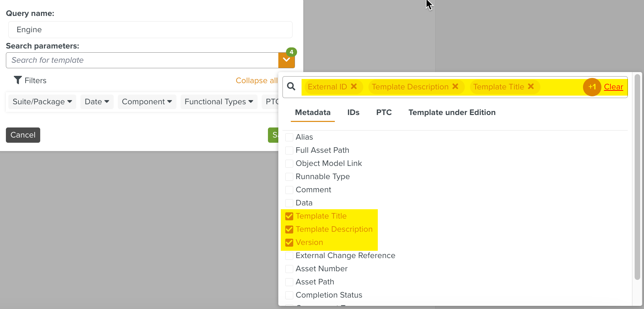Click the Query name input field
This screenshot has width=644, height=309.
[x=150, y=30]
